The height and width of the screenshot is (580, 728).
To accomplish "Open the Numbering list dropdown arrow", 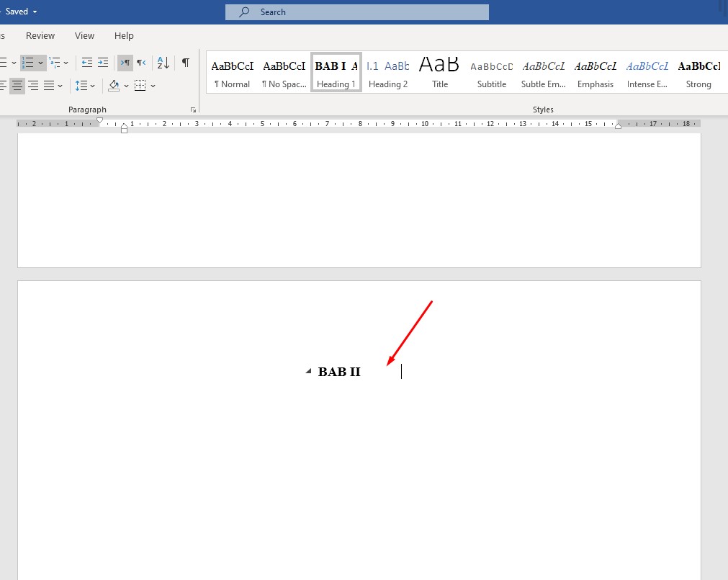I will coord(41,63).
